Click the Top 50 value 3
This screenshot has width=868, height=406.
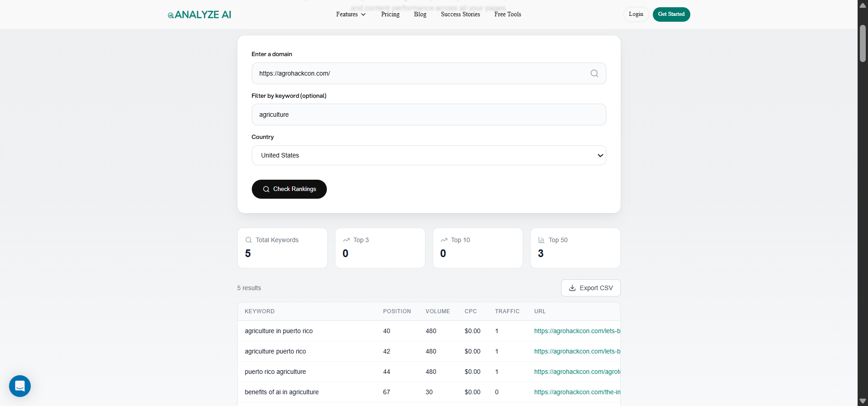[541, 253]
